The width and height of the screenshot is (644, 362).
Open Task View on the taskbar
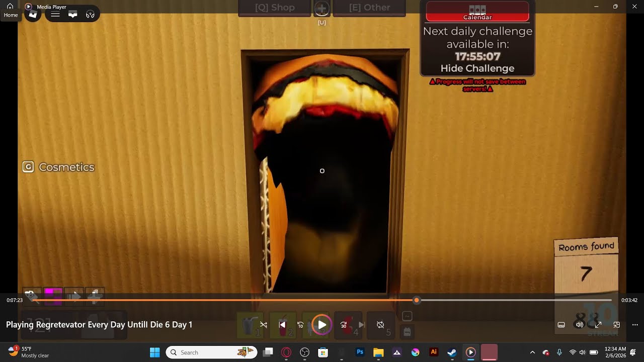[x=268, y=352]
